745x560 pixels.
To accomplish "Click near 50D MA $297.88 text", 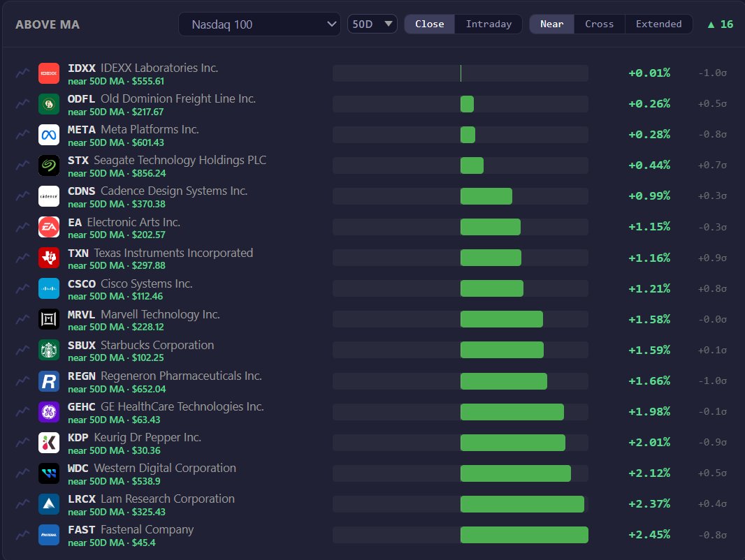I will (x=117, y=266).
